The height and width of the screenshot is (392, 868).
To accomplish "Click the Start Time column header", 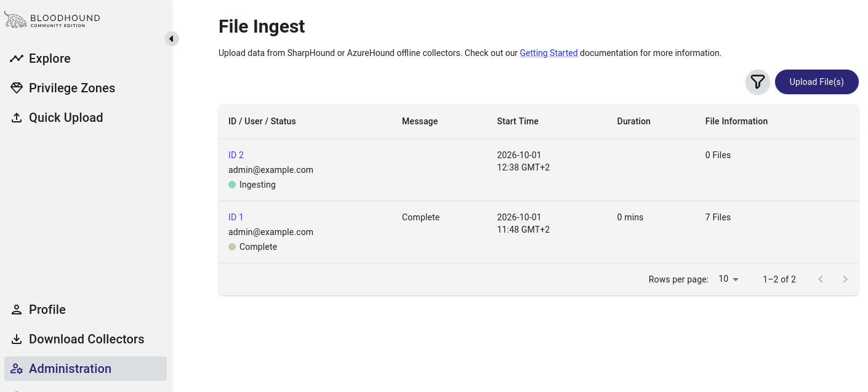I will pos(518,121).
